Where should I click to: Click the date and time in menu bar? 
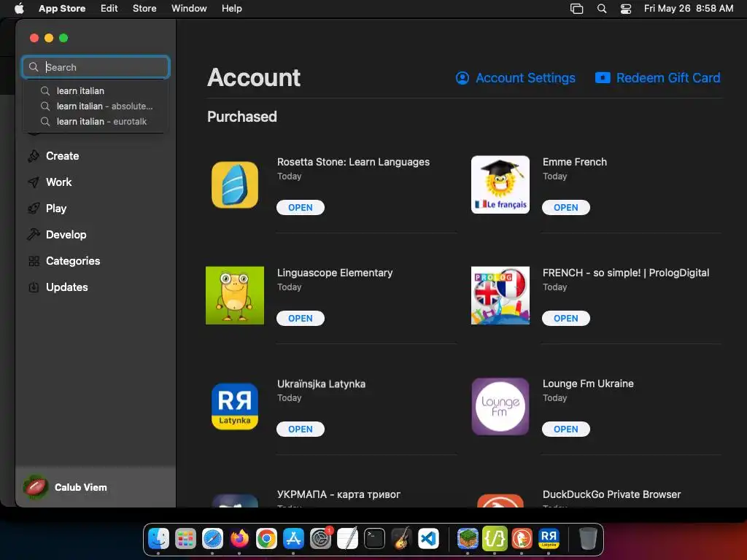(689, 8)
